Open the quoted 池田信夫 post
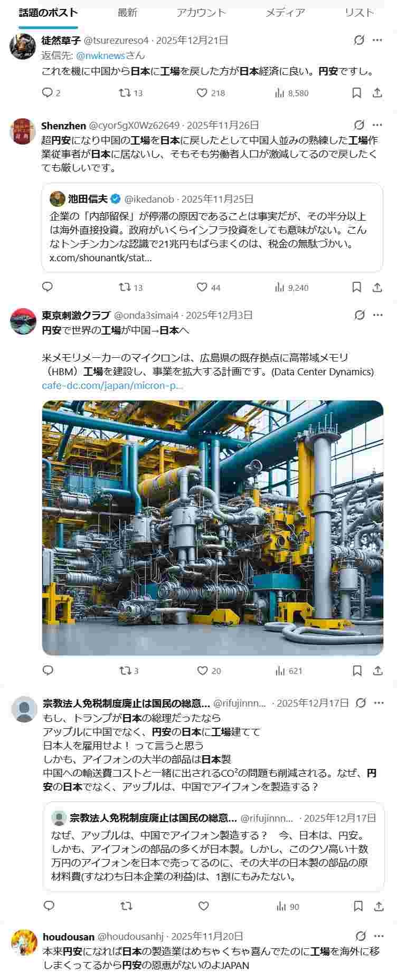Viewport: 406px width, 980px height. tap(212, 227)
